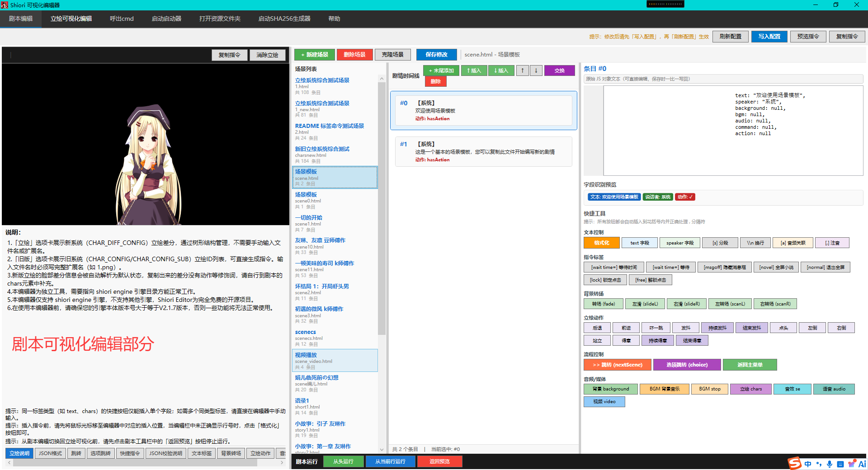
Task: Click the orange 格式化 button
Action: click(x=601, y=243)
